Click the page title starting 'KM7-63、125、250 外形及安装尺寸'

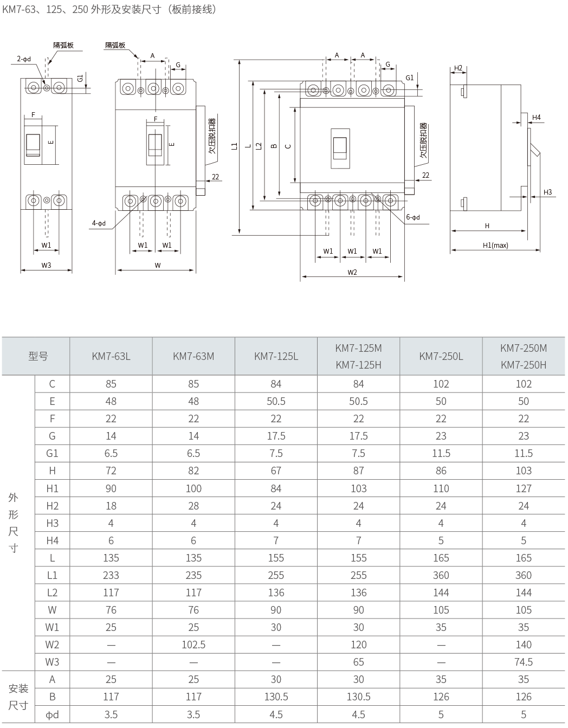110,9
